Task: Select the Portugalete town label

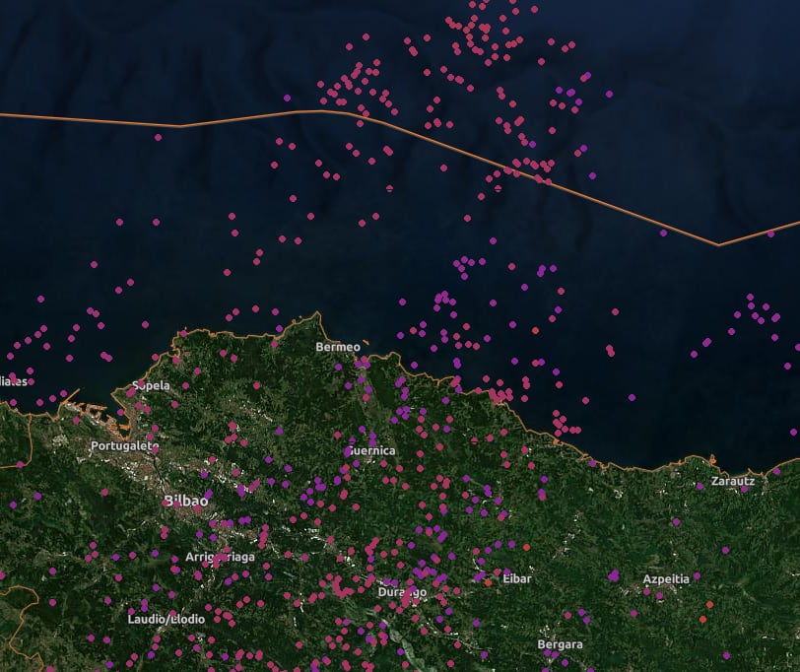Action: pyautogui.click(x=124, y=445)
